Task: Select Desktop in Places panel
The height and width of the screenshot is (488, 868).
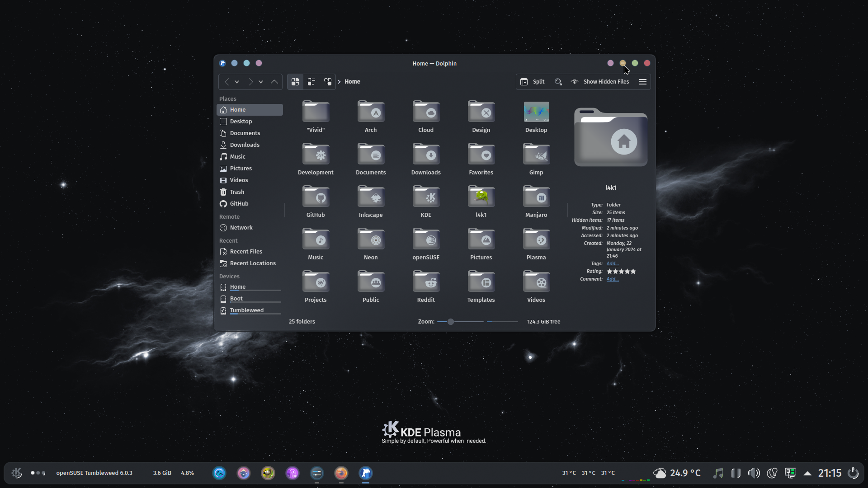Action: pos(250,122)
